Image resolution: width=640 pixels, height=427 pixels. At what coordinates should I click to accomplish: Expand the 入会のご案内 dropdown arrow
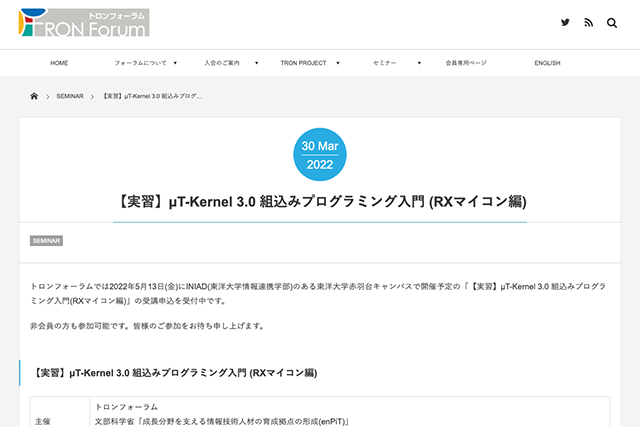click(x=256, y=63)
